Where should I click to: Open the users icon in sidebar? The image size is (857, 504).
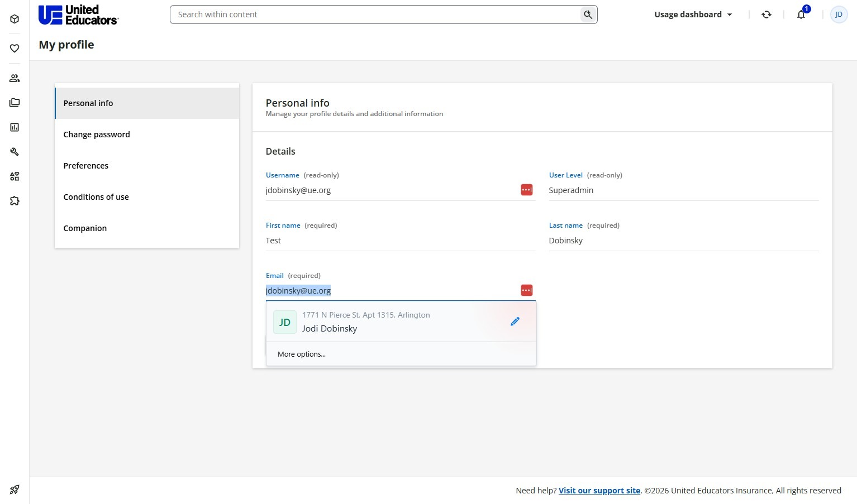(15, 78)
